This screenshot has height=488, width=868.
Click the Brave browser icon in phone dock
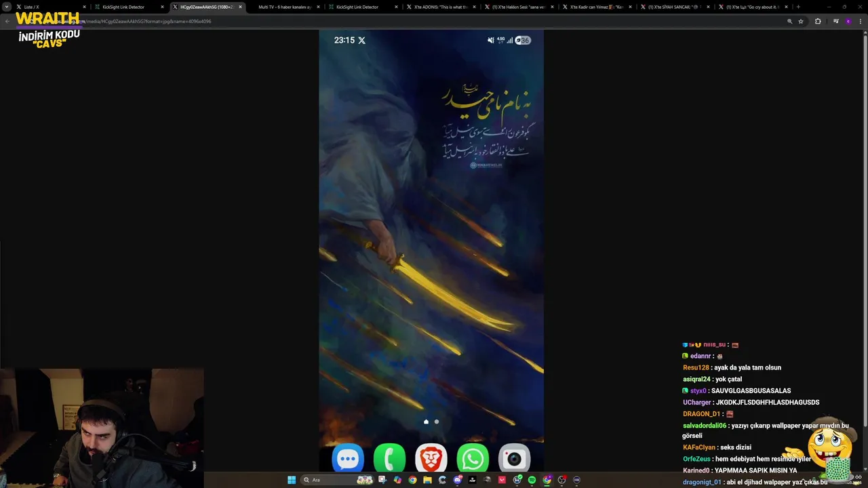pyautogui.click(x=431, y=459)
